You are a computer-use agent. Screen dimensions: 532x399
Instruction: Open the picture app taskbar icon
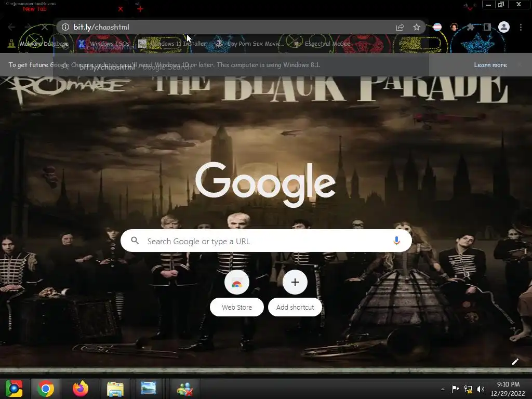coord(149,389)
